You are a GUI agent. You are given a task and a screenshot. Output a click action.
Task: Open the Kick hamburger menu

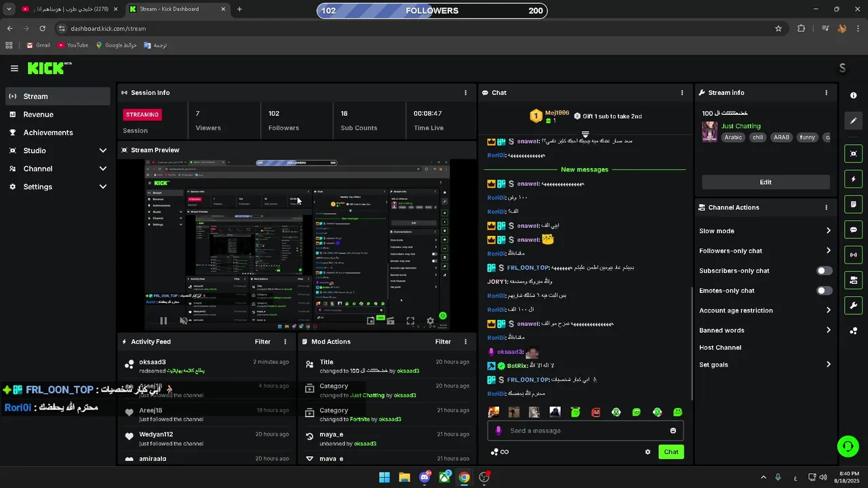click(14, 68)
